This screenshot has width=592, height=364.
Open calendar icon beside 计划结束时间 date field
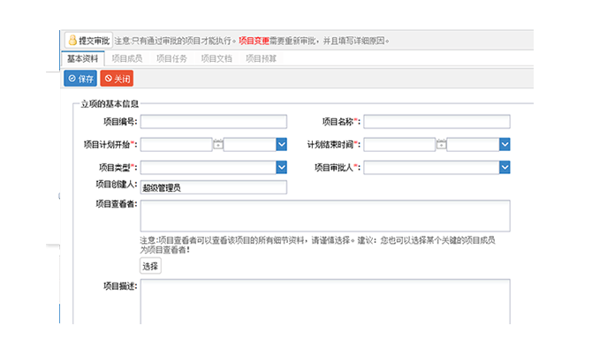[x=441, y=144]
